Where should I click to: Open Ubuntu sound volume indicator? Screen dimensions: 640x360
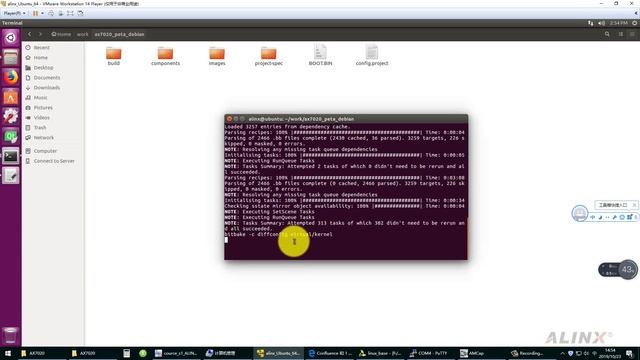pyautogui.click(x=601, y=23)
